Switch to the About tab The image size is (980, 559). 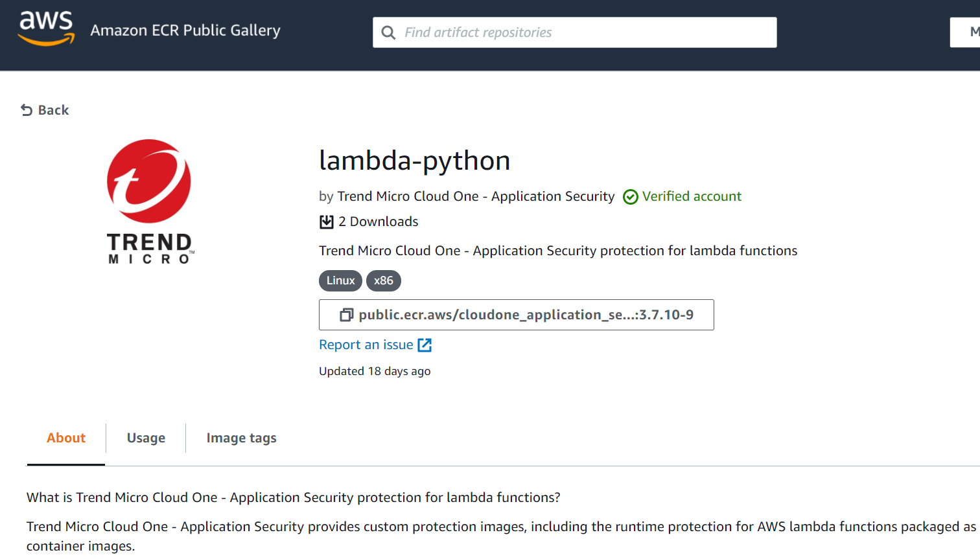point(66,438)
